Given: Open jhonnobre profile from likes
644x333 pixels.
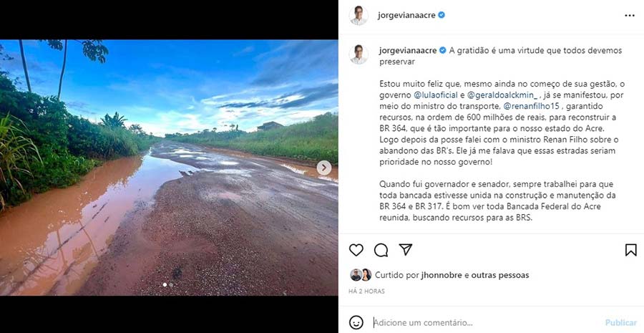Looking at the screenshot, I should pyautogui.click(x=441, y=275).
